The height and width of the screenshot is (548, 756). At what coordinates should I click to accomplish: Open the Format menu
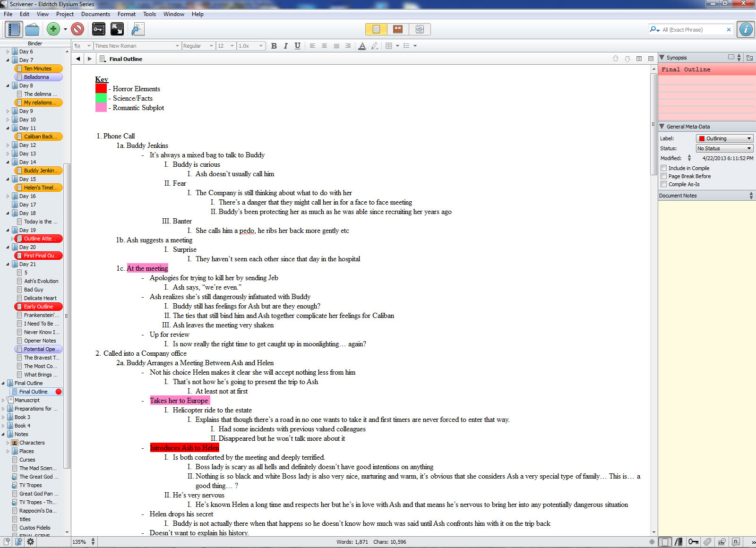pos(126,14)
